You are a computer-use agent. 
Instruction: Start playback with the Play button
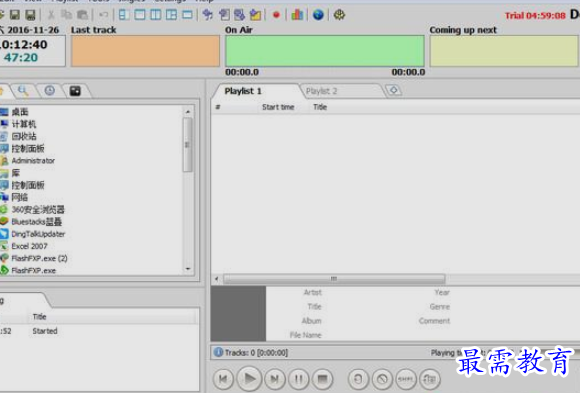point(249,379)
